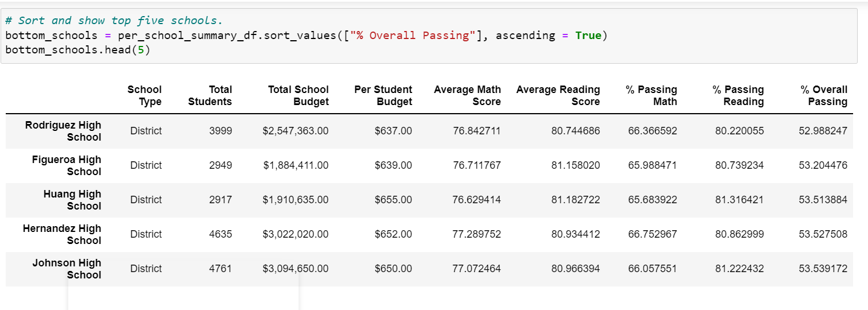Click the budget value $2,547,363.00

(296, 131)
